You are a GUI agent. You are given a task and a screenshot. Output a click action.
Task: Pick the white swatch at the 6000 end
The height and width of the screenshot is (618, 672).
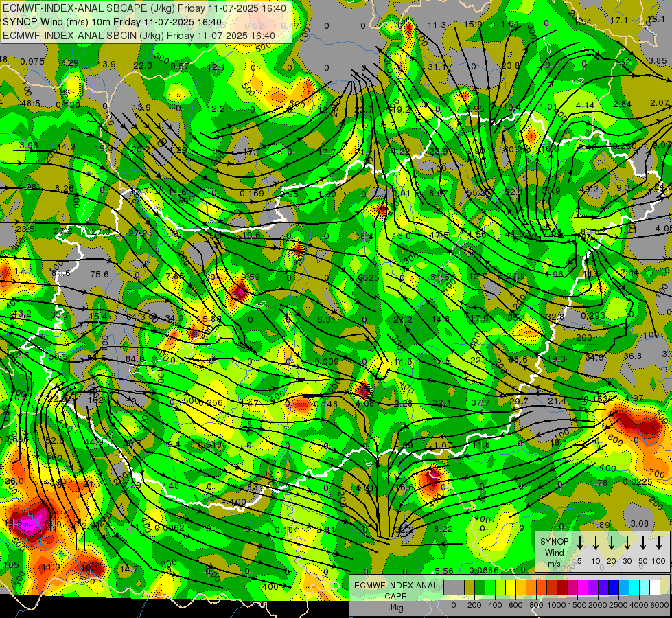(656, 587)
